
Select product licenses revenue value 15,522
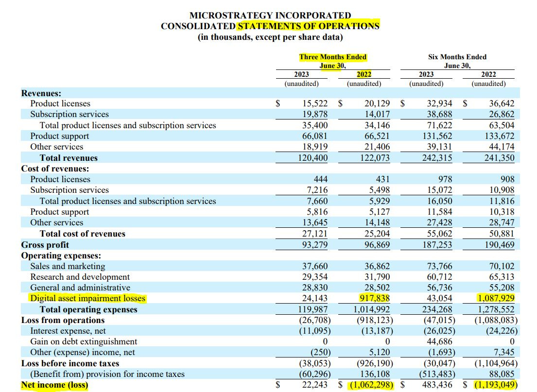point(315,103)
